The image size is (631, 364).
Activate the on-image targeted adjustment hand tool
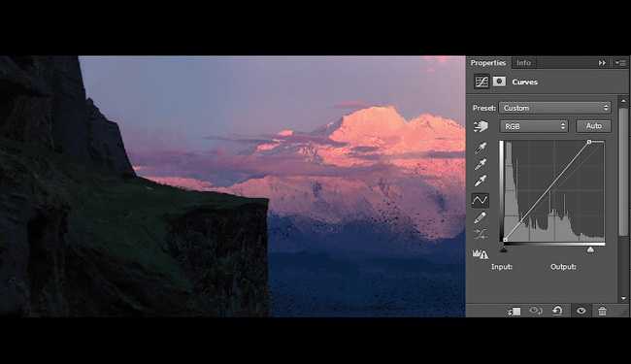tap(481, 126)
